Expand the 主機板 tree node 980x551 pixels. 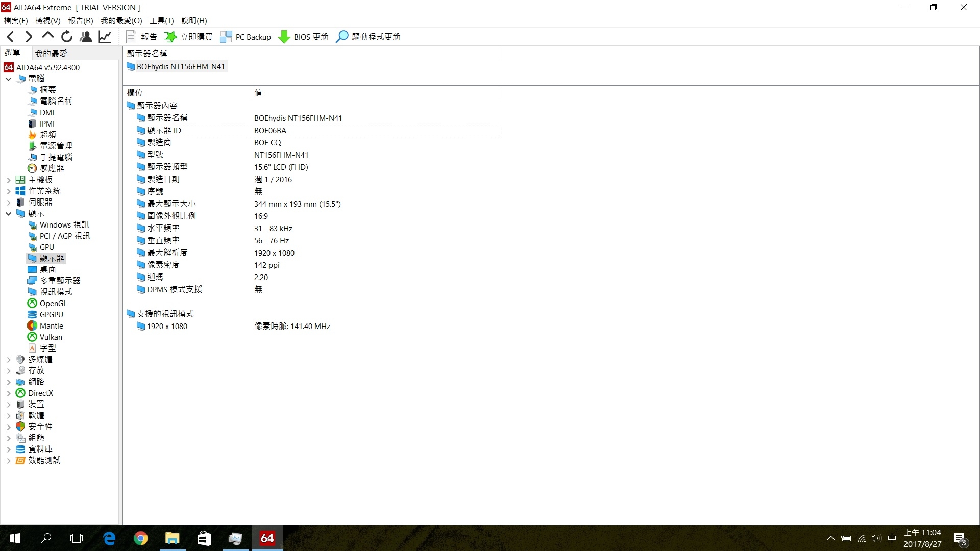(x=9, y=180)
